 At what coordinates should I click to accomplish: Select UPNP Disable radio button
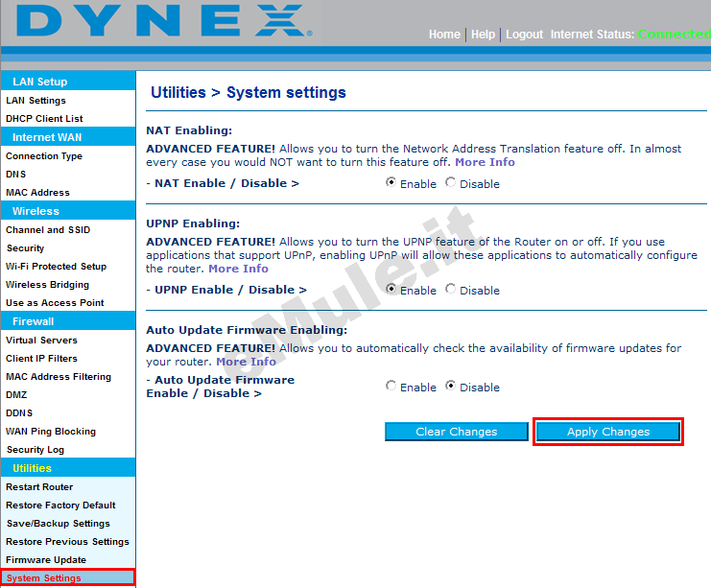pos(450,289)
